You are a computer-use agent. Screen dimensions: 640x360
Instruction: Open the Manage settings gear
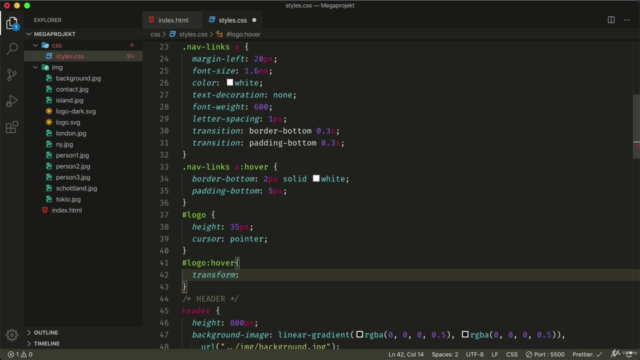pyautogui.click(x=12, y=335)
